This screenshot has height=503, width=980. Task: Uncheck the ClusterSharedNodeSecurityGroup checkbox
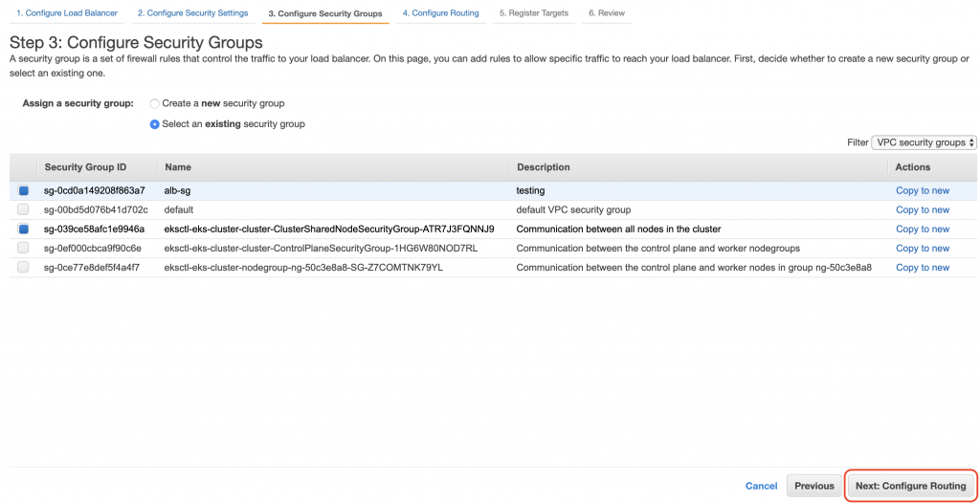(24, 230)
